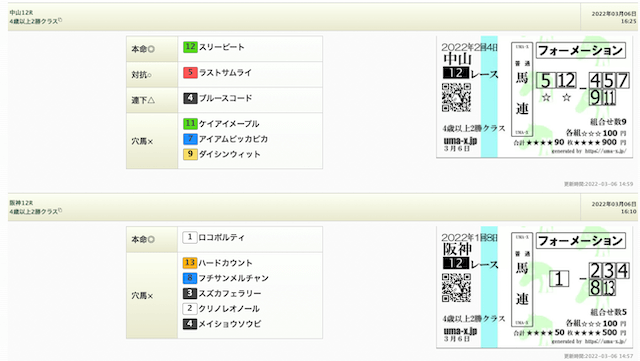640x361 pixels.
Task: Click the black number 4 badge beside メイショウソウビ
Action: point(190,324)
